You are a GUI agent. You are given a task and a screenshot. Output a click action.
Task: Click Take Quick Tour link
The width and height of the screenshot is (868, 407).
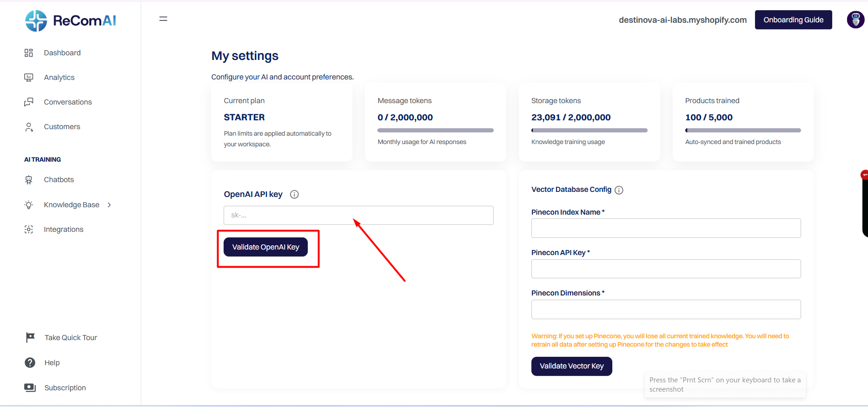click(71, 338)
